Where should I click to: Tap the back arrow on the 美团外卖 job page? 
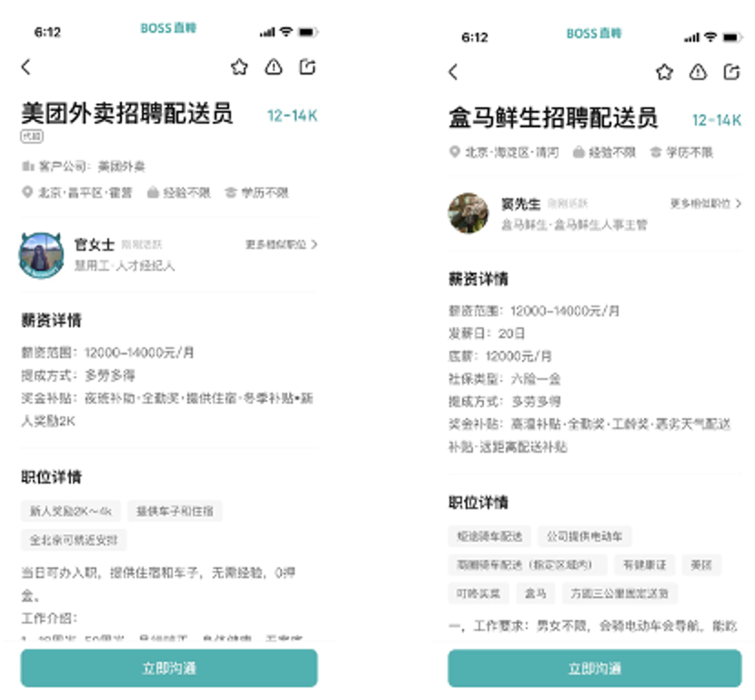[x=25, y=66]
